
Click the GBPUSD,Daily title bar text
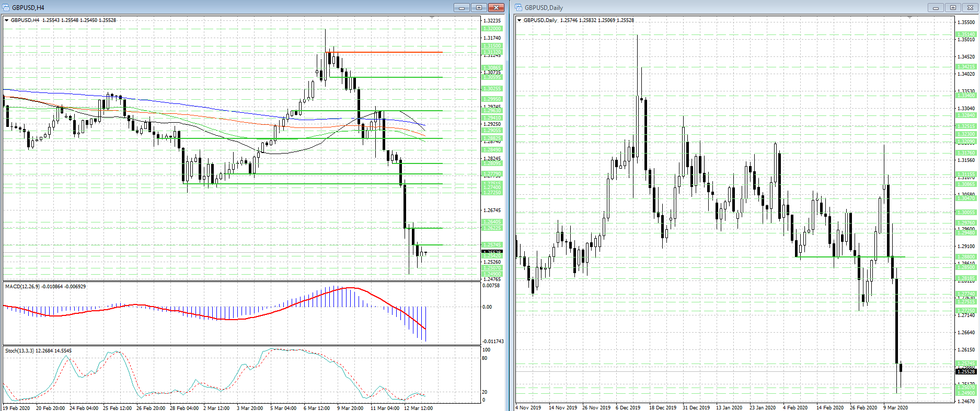[544, 8]
